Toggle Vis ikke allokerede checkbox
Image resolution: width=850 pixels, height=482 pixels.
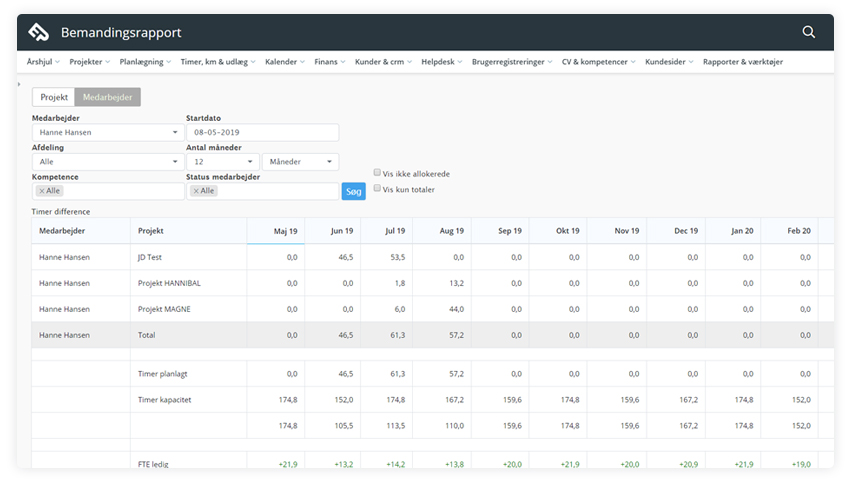377,172
